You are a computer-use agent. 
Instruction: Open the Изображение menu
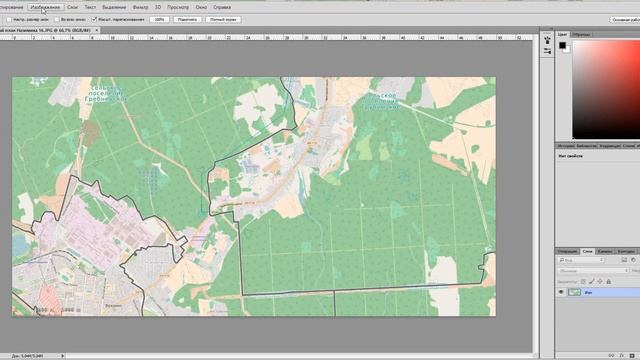point(45,7)
